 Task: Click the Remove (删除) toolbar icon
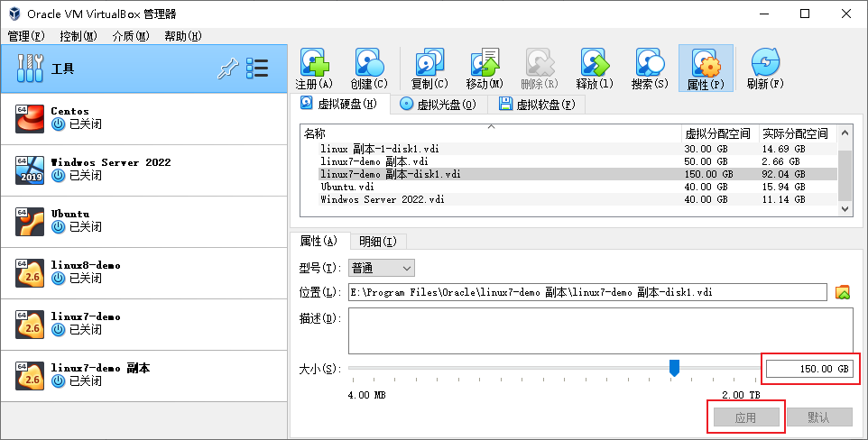click(540, 69)
